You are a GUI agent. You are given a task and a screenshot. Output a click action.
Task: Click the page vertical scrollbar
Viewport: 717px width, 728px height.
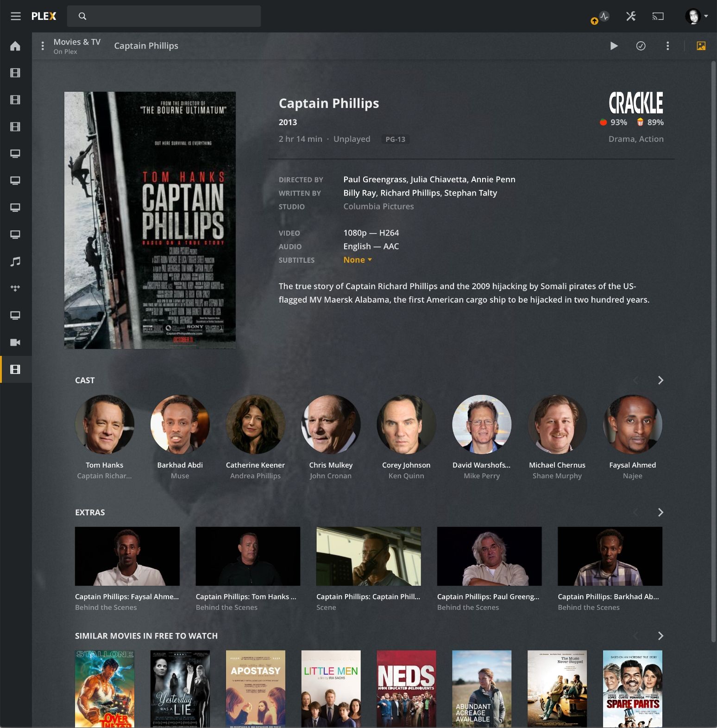(x=714, y=352)
